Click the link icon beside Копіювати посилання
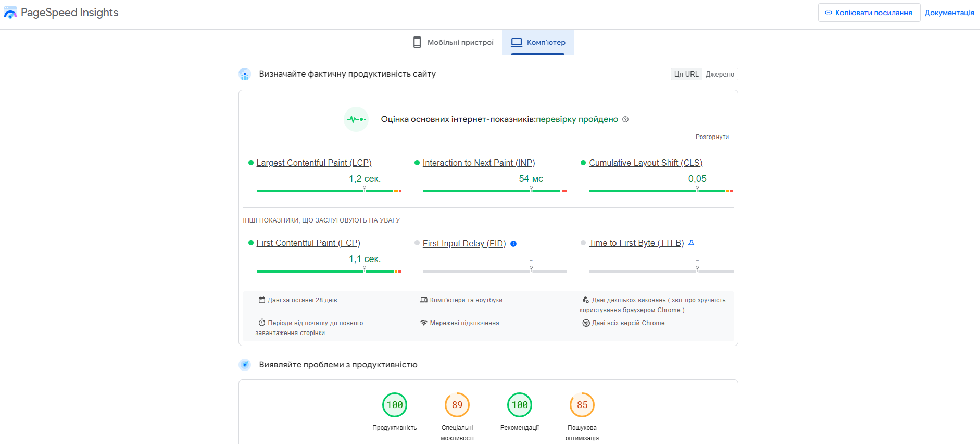The height and width of the screenshot is (444, 980). click(828, 13)
